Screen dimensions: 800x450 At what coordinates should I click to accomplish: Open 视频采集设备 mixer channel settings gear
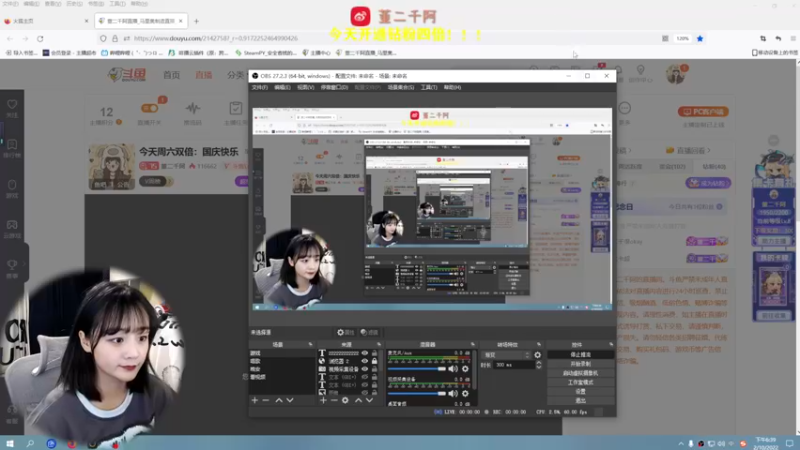point(465,393)
